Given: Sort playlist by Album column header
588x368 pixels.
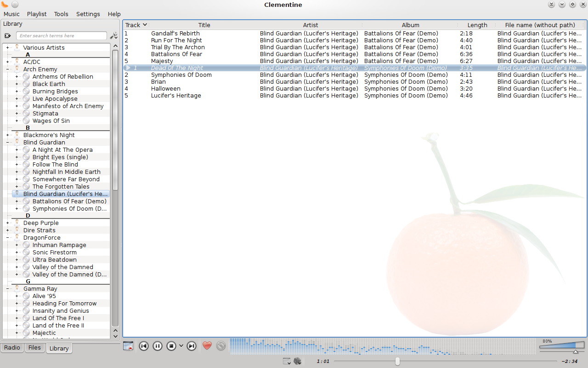Looking at the screenshot, I should click(x=411, y=25).
